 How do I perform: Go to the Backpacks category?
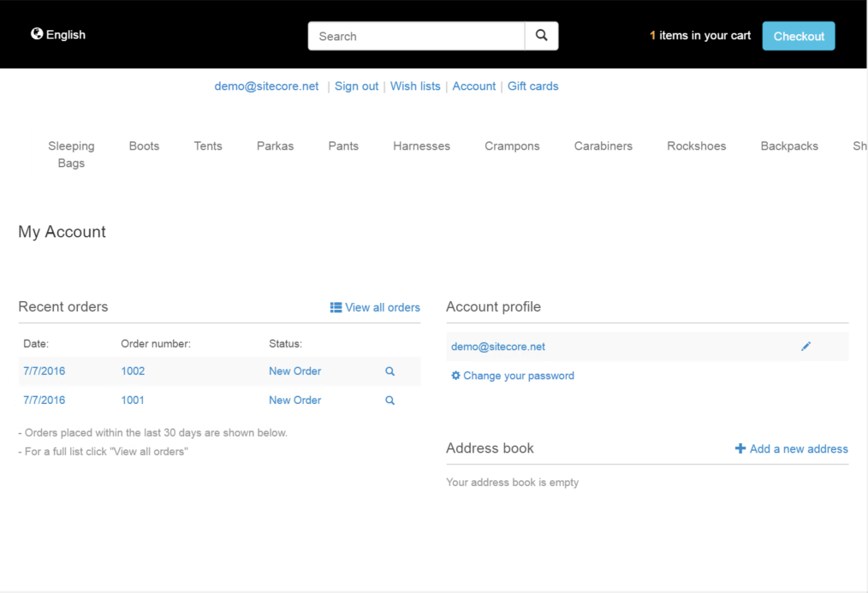click(788, 146)
